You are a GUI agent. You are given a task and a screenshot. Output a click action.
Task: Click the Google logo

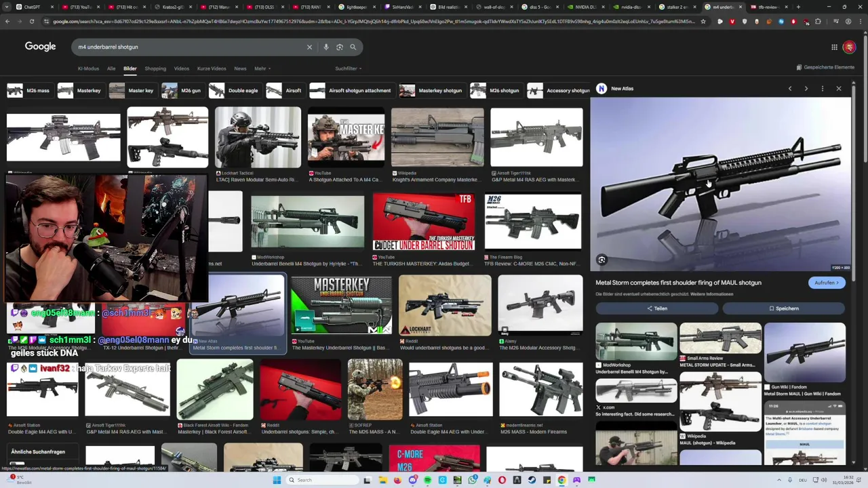[40, 47]
